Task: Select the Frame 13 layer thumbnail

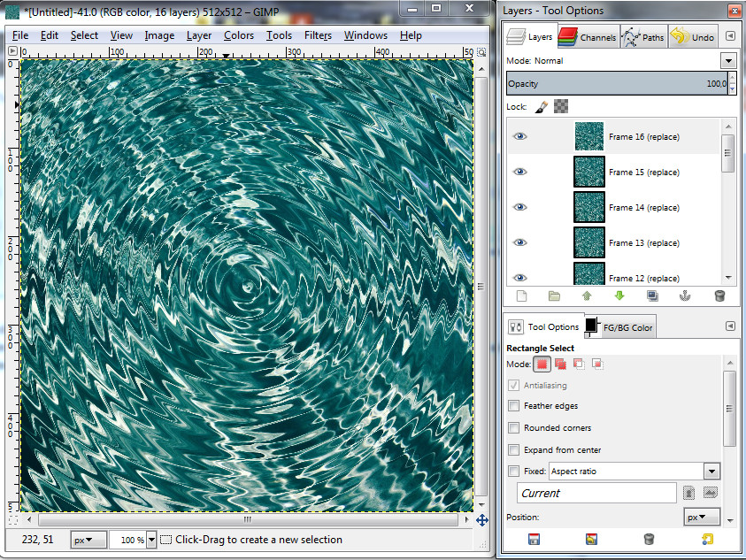Action: 588,242
